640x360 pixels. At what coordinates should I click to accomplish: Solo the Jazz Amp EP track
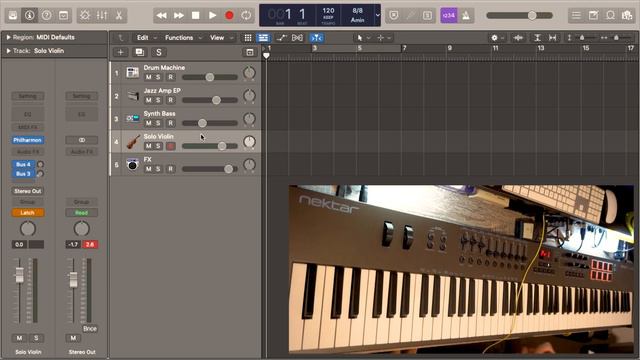(x=158, y=100)
